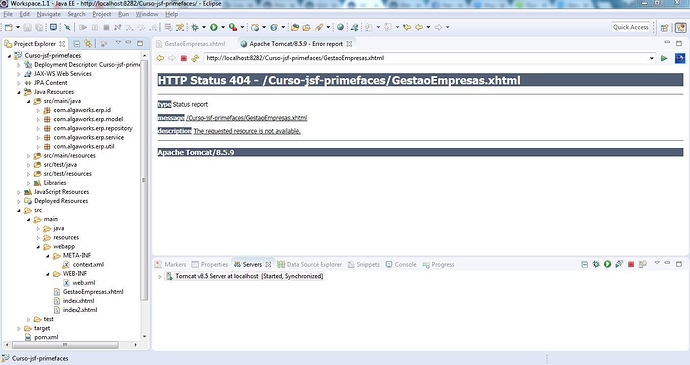Open dropdown arrow next to Debug icon

204,27
